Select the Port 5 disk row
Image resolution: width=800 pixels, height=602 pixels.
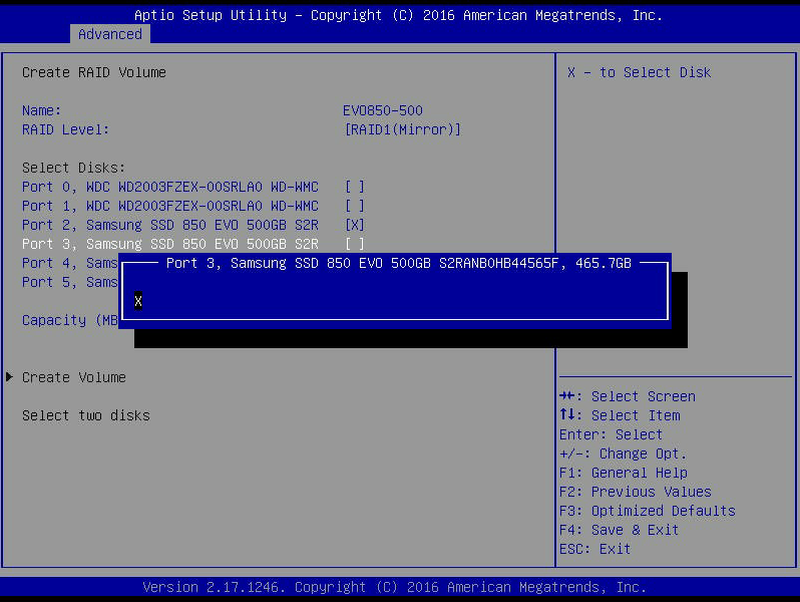[69, 282]
